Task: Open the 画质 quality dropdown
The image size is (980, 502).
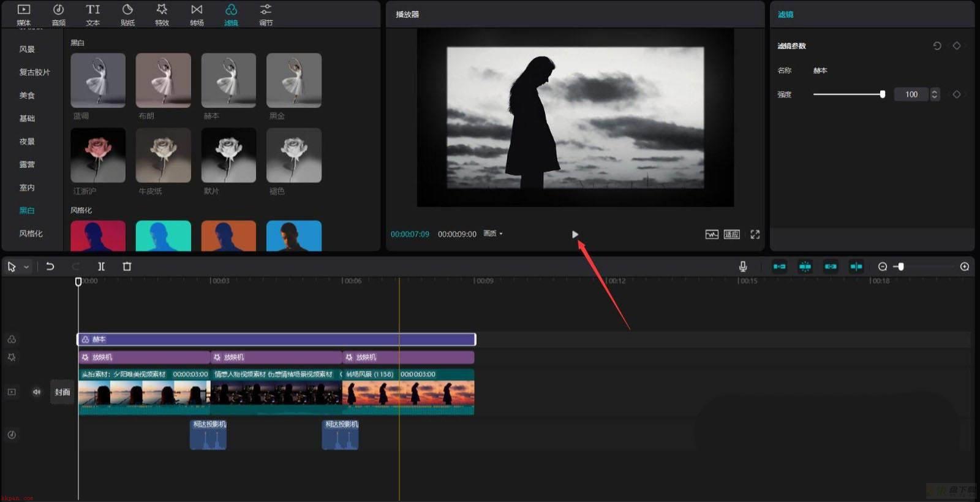Action: (492, 234)
